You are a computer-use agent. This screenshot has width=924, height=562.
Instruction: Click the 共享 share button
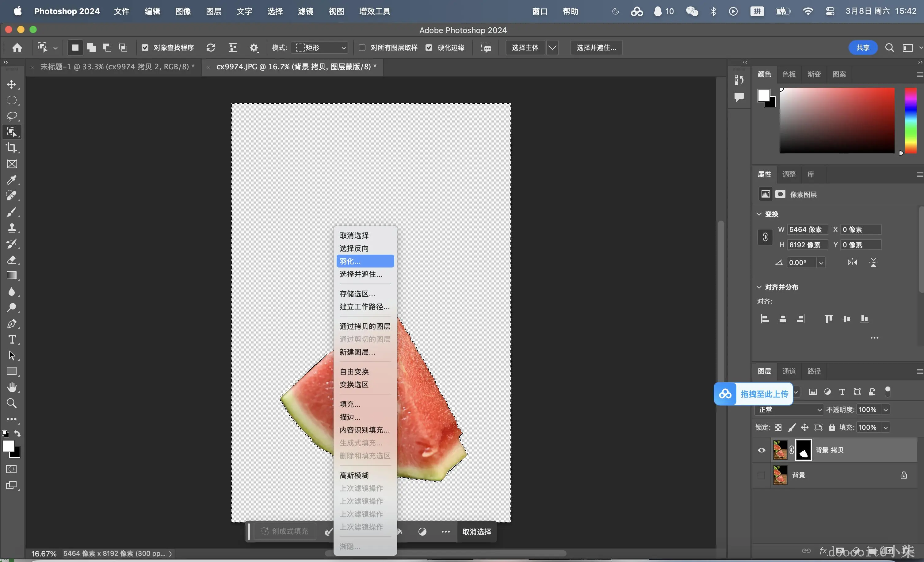pos(862,48)
